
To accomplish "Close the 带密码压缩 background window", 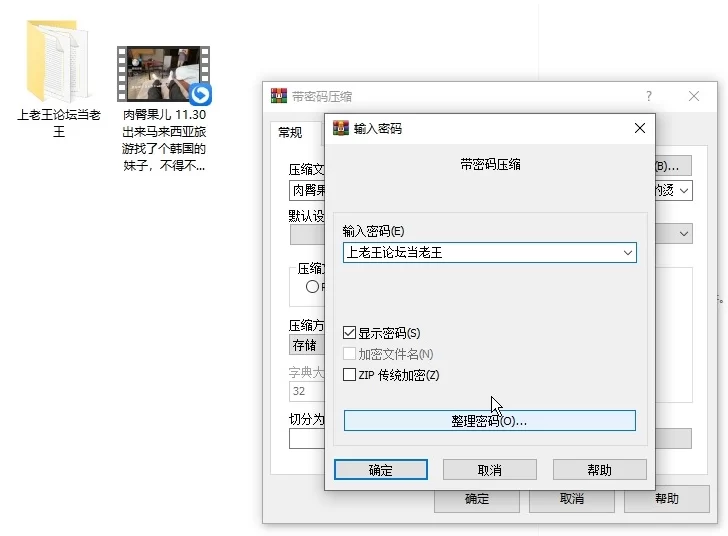I will tap(694, 96).
